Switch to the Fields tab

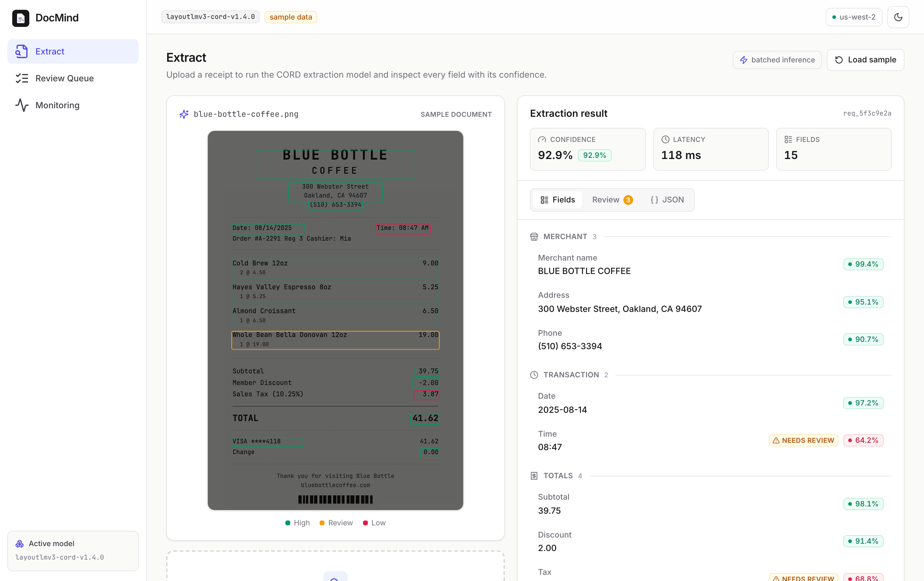click(x=558, y=200)
